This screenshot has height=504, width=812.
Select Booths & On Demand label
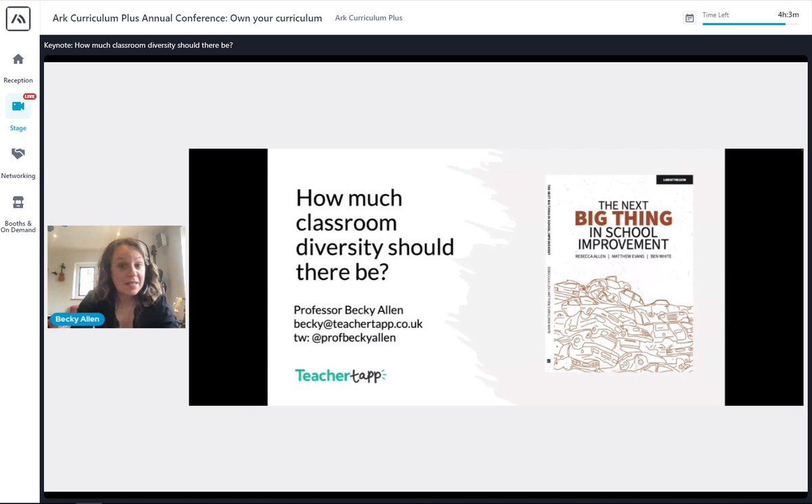click(18, 227)
